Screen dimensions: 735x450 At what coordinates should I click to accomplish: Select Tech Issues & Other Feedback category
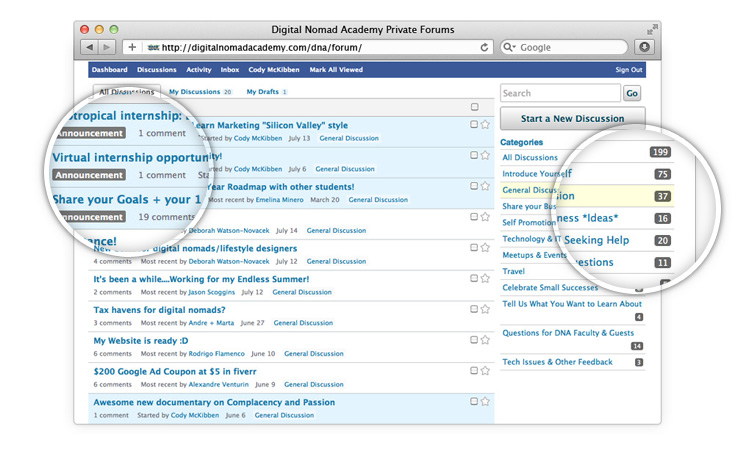click(557, 362)
